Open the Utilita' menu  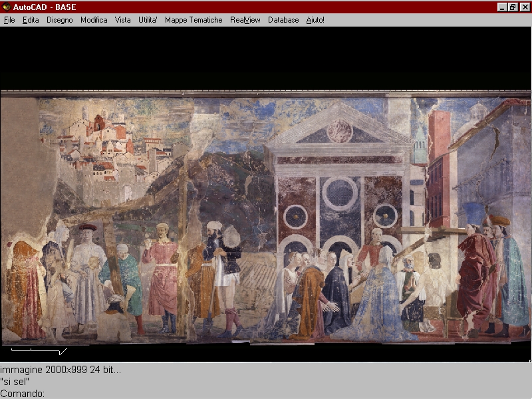coord(148,20)
